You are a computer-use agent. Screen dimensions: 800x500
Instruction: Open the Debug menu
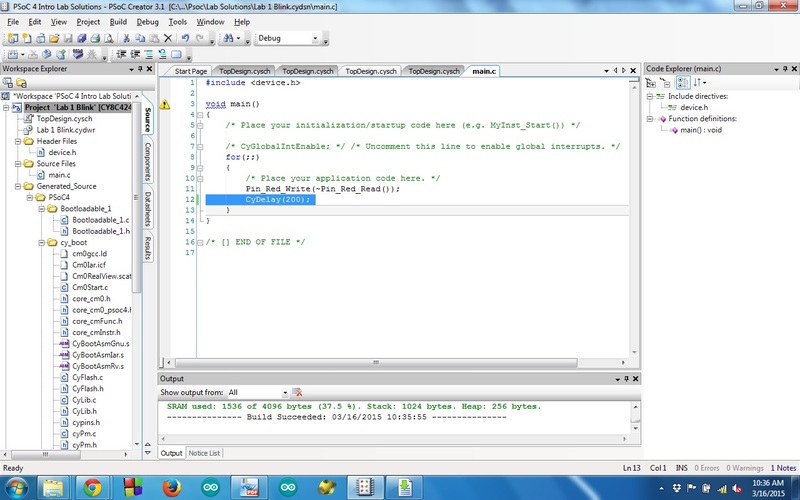click(x=147, y=22)
